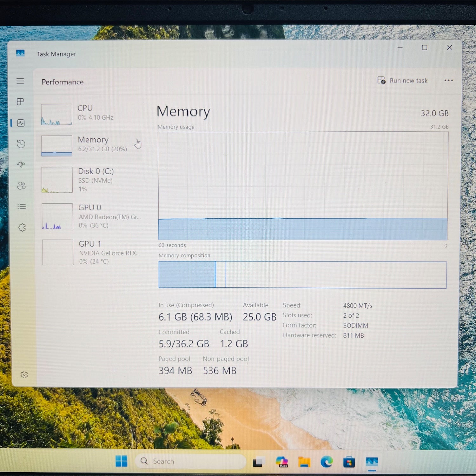The image size is (476, 476).
Task: Click Run new task button
Action: tap(402, 81)
